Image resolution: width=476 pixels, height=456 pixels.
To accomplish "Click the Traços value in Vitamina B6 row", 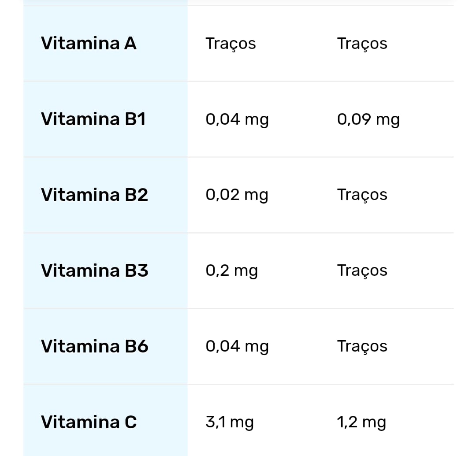I will 362,346.
